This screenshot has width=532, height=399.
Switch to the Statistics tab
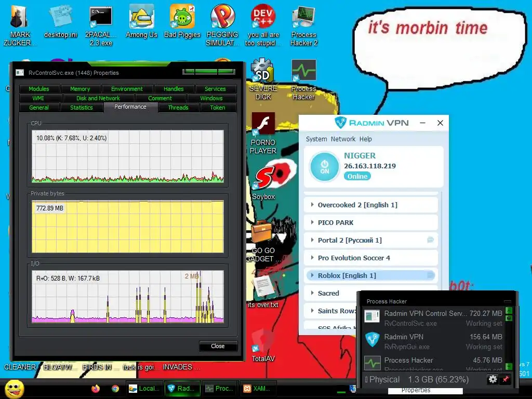(82, 108)
